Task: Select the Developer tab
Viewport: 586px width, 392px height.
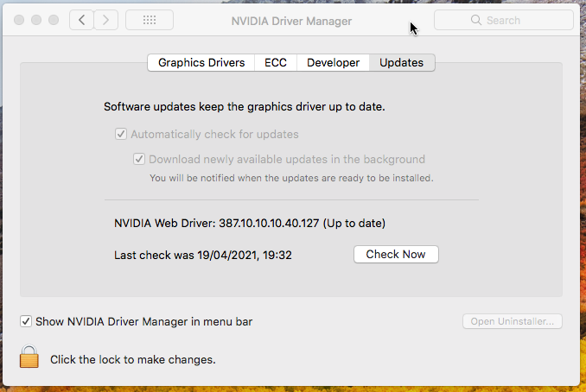Action: click(333, 62)
